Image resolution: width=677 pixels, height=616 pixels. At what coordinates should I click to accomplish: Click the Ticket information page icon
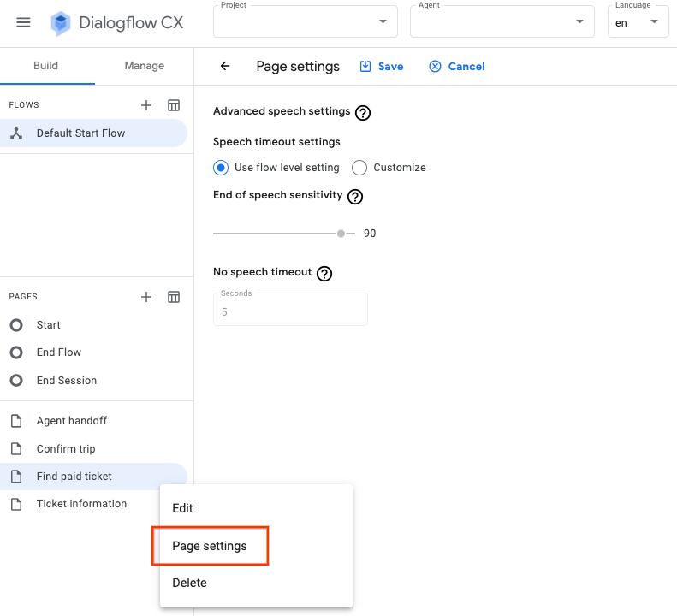point(16,504)
